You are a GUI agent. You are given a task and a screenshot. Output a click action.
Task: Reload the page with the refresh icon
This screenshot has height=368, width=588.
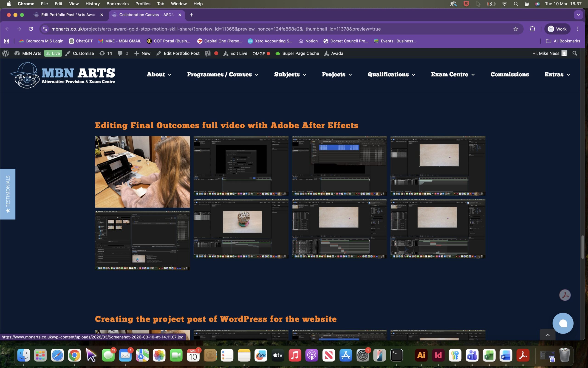click(31, 29)
